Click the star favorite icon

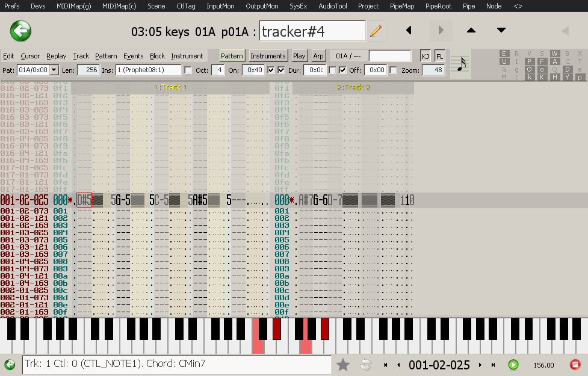click(343, 365)
